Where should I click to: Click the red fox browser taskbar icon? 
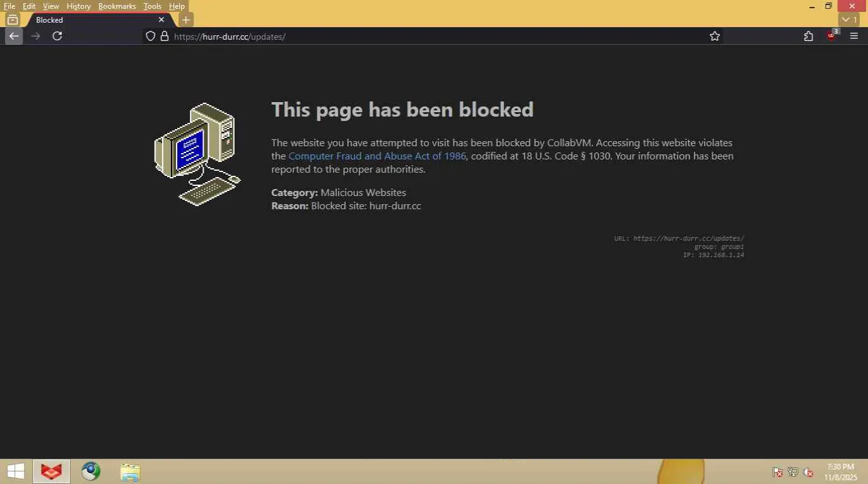[x=51, y=471]
